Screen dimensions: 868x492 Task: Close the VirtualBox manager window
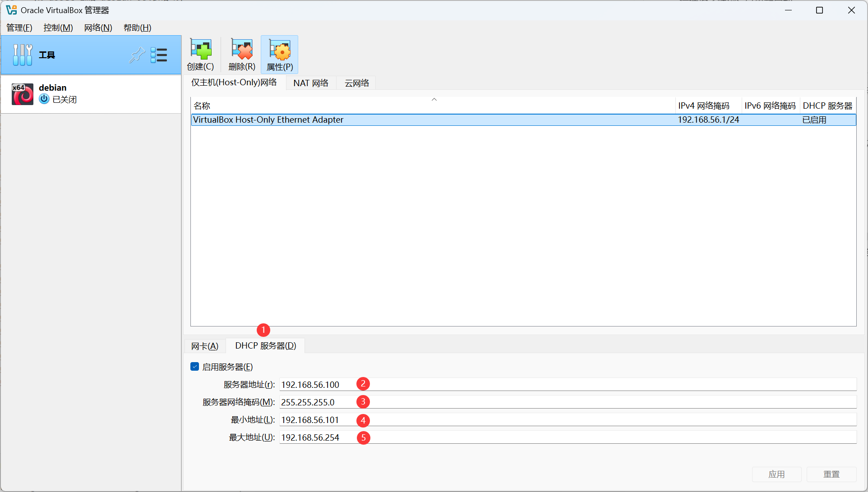(x=851, y=10)
